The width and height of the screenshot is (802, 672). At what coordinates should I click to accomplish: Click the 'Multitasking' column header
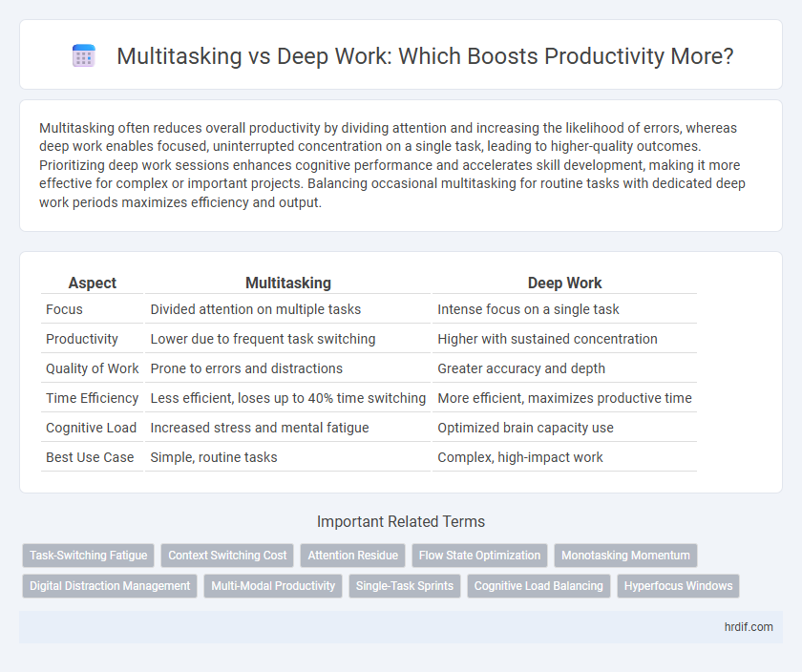coord(288,283)
